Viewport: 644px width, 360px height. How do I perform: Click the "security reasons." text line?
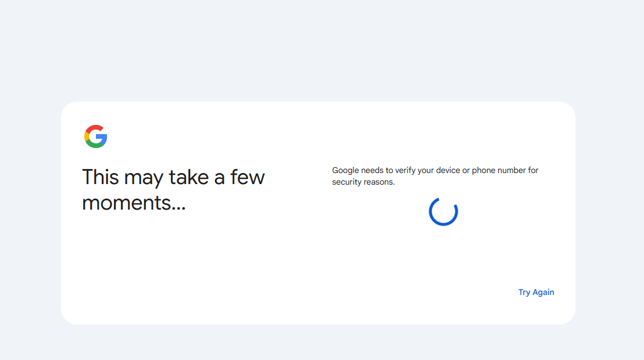pyautogui.click(x=363, y=182)
